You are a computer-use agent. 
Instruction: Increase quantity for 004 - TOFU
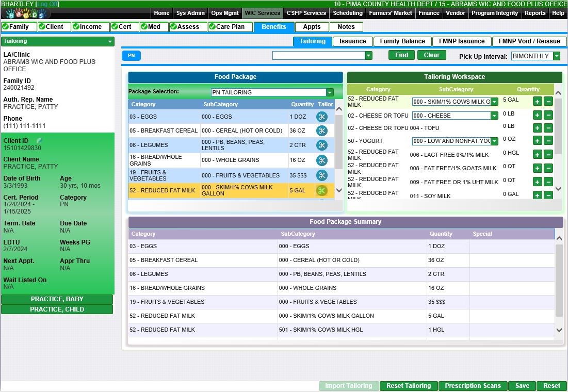click(537, 128)
